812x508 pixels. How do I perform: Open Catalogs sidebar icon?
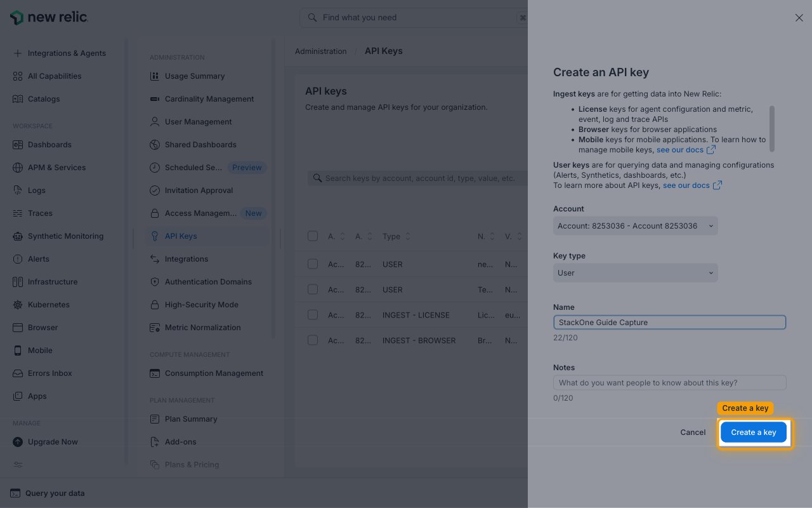click(x=18, y=99)
